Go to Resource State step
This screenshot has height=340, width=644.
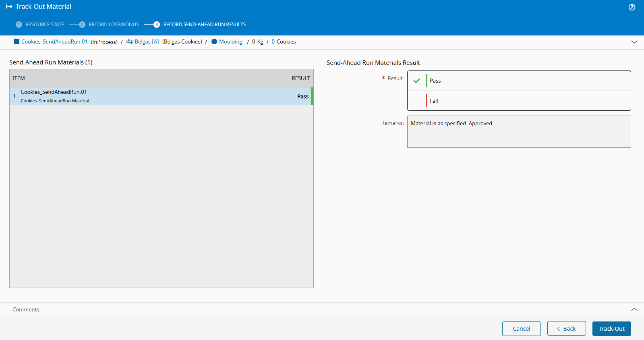coord(45,25)
